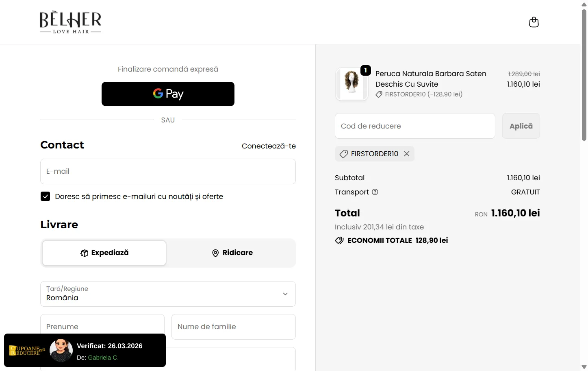Click the chevron arrow on România selector
588x371 pixels.
(x=285, y=294)
